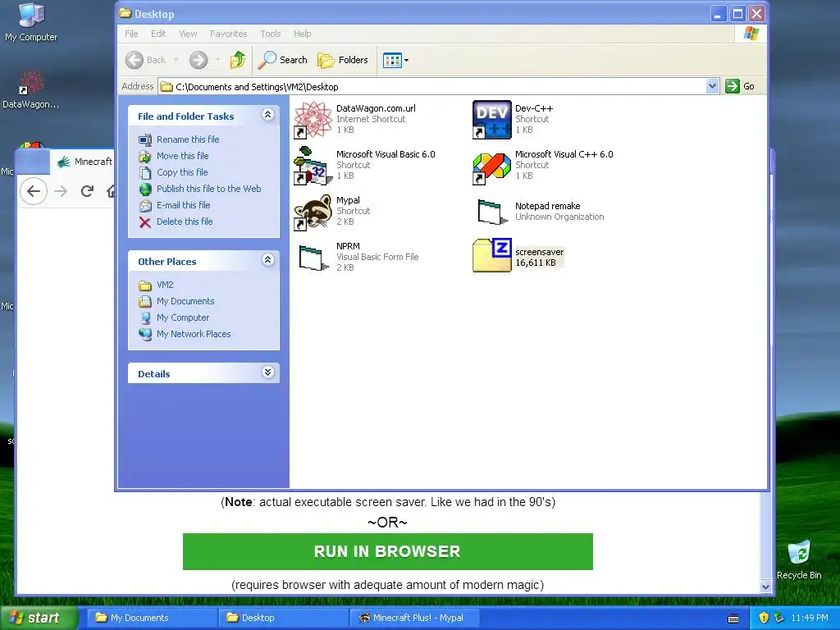Select the screensaver zip folder icon
The width and height of the screenshot is (840, 630).
[492, 256]
